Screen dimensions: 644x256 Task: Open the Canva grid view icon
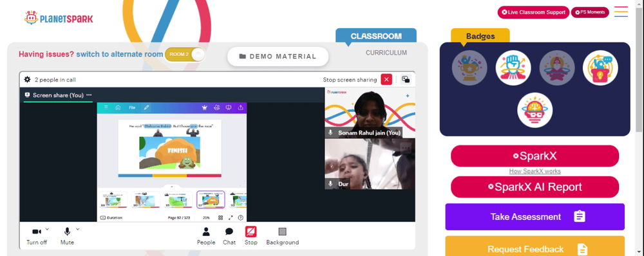(x=220, y=218)
